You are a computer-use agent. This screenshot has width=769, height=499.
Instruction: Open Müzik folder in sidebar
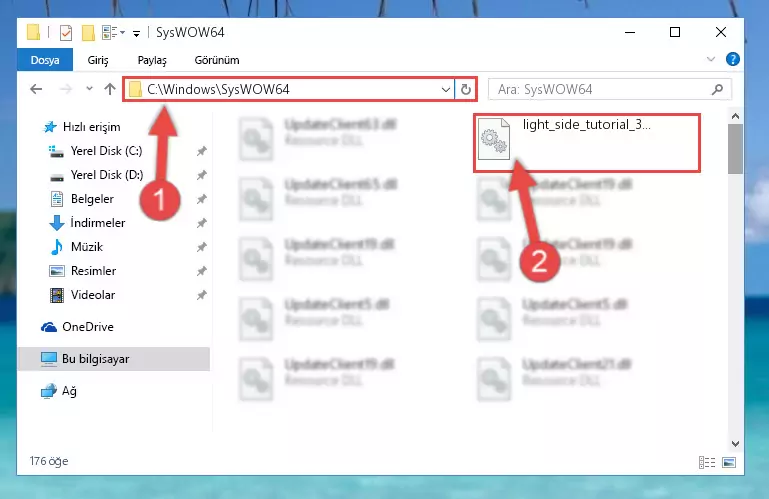(87, 247)
